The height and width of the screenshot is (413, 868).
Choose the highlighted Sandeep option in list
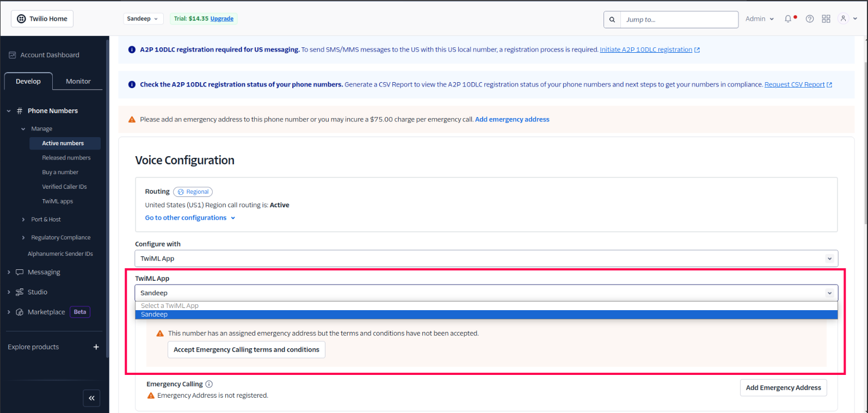(487, 315)
